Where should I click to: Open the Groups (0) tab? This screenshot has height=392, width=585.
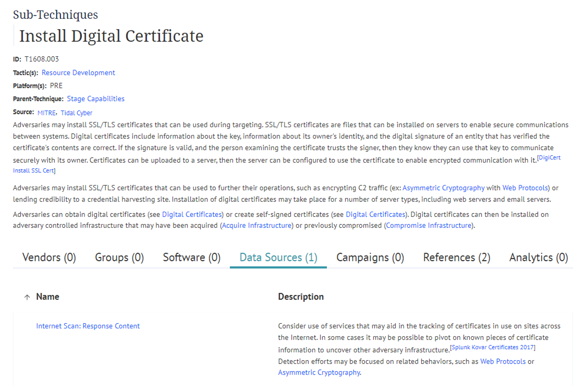pos(119,257)
